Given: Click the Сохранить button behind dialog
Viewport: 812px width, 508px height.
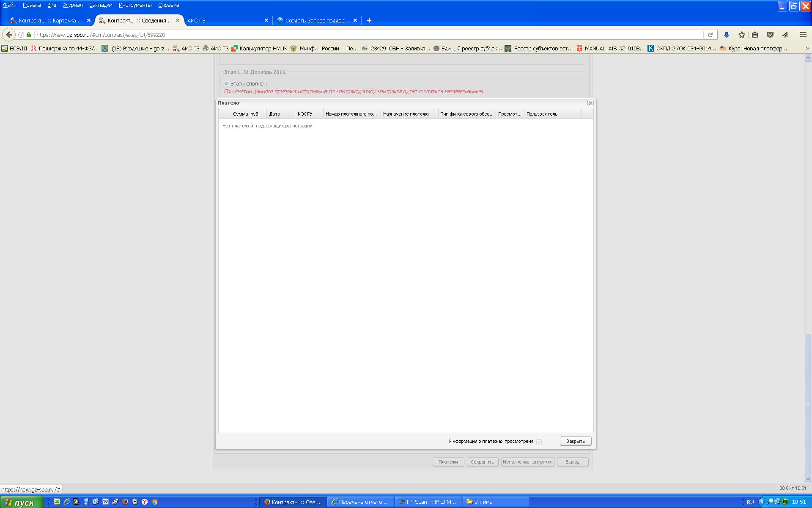Looking at the screenshot, I should tap(483, 462).
